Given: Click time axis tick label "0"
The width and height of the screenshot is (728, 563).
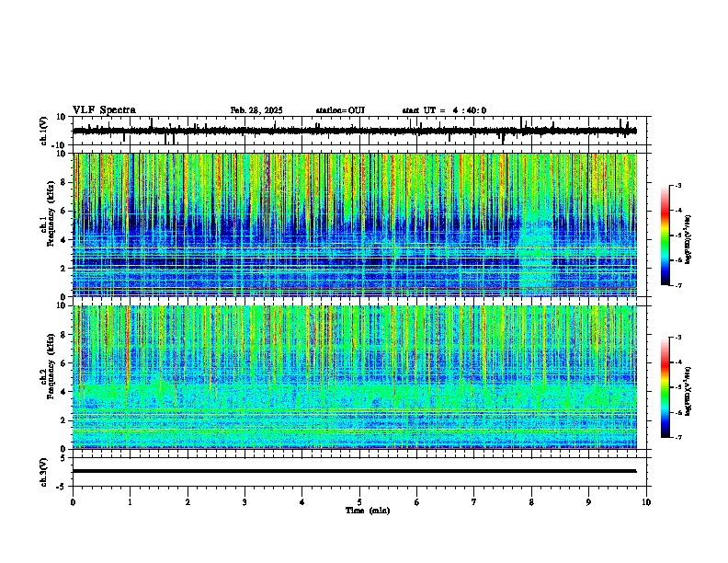Looking at the screenshot, I should pos(73,502).
